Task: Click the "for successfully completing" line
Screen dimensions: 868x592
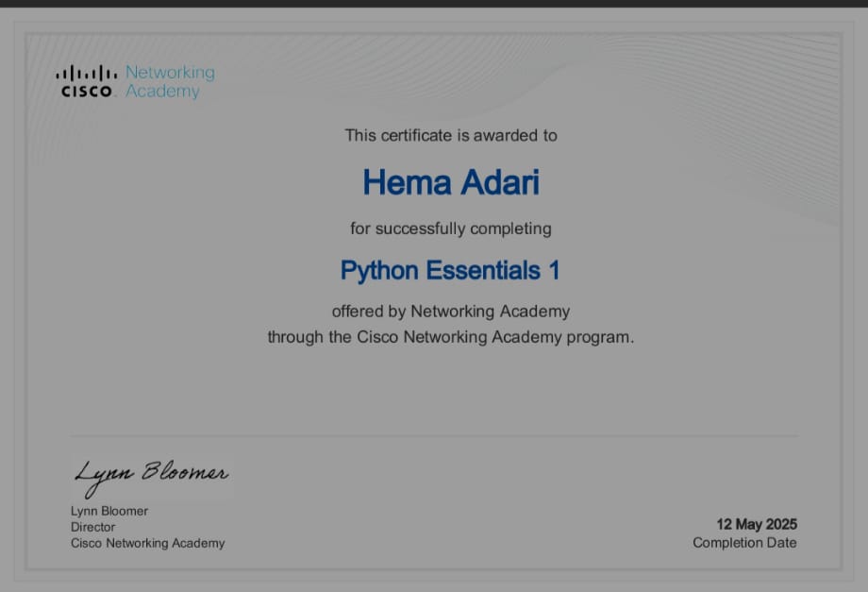Action: pos(450,228)
